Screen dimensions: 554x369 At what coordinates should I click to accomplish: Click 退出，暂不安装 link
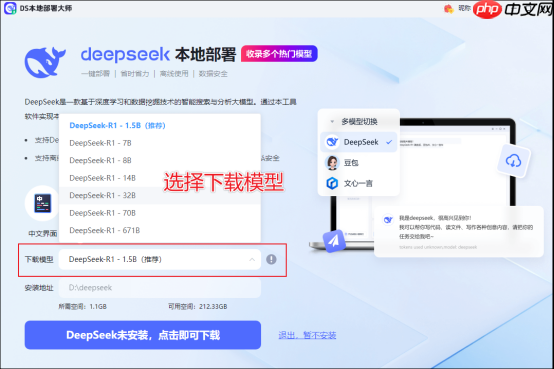[307, 335]
